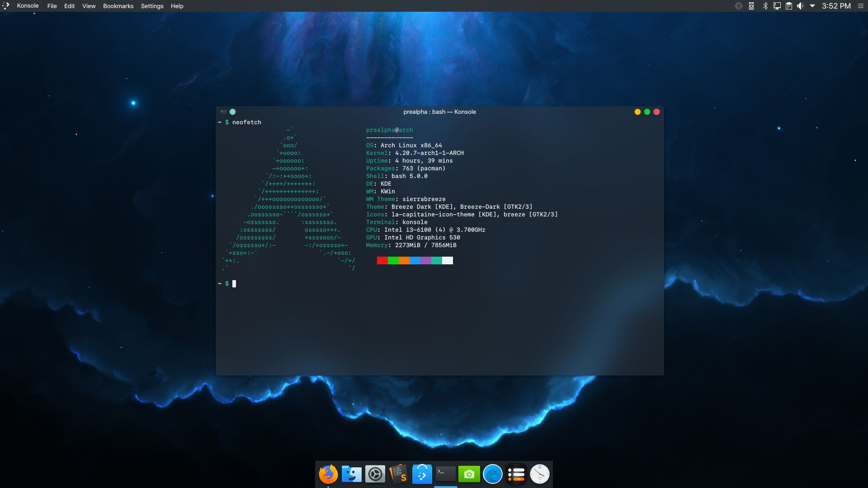
Task: Open Konsole's Settings menu
Action: 152,6
